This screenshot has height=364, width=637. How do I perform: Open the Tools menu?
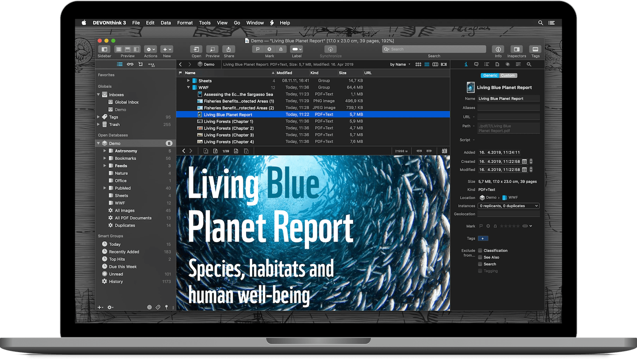205,23
